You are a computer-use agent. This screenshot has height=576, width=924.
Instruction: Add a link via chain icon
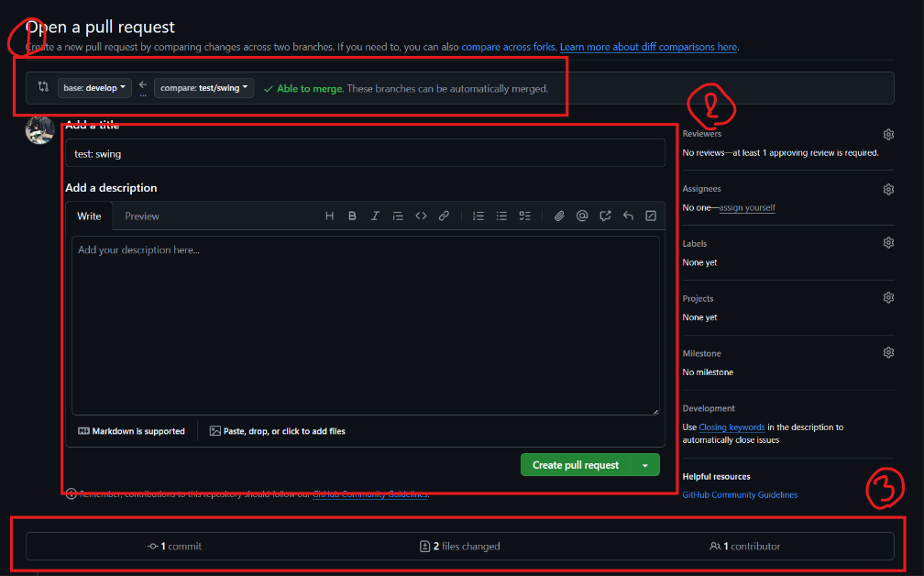tap(444, 216)
